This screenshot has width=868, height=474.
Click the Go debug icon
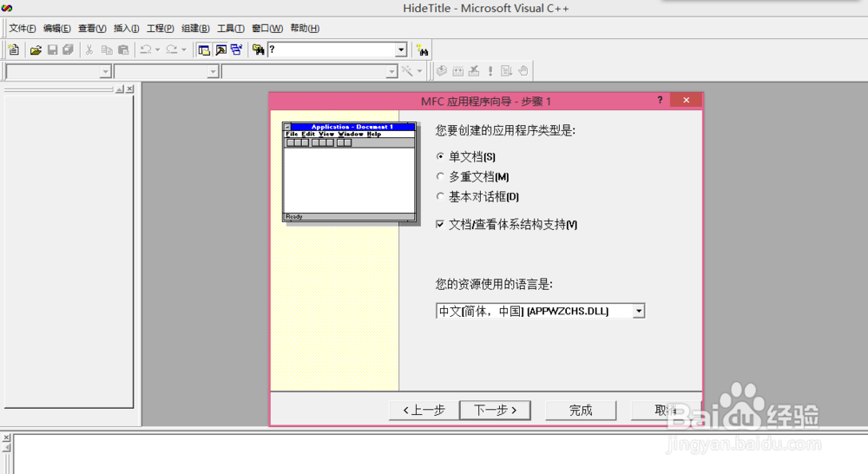(507, 71)
